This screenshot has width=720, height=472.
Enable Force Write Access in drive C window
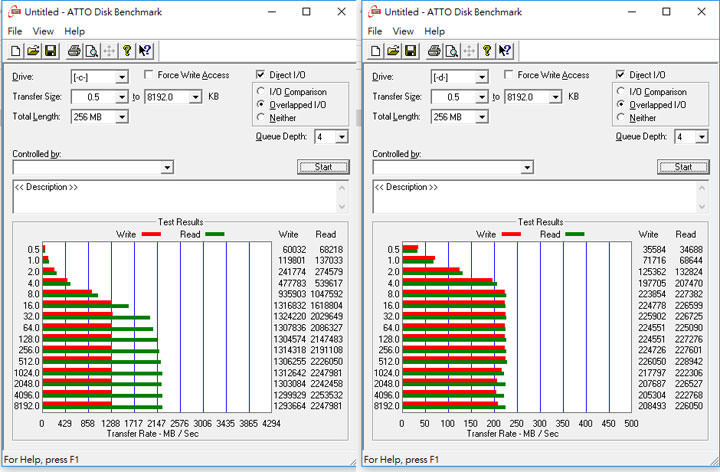[x=149, y=75]
